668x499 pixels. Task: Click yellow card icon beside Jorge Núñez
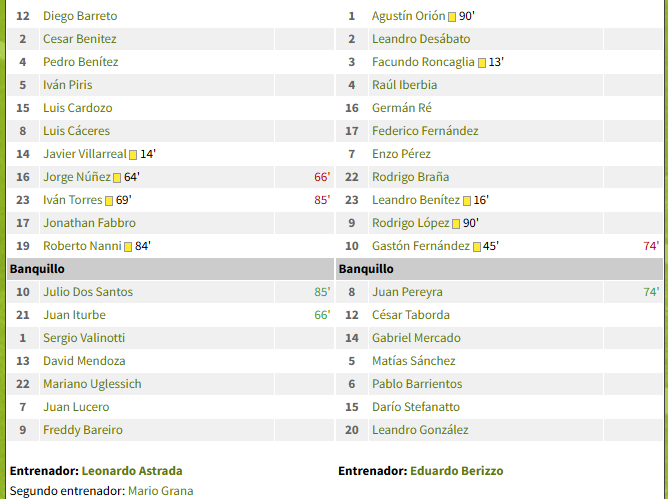point(117,178)
